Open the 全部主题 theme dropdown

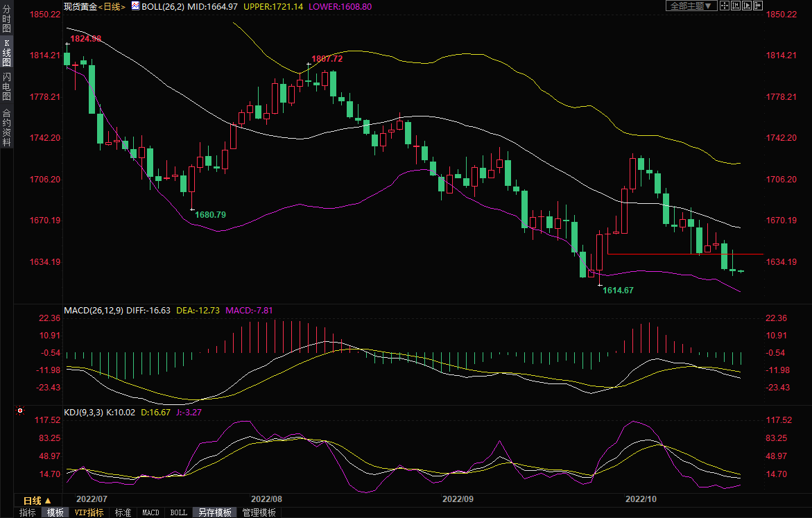pyautogui.click(x=691, y=6)
